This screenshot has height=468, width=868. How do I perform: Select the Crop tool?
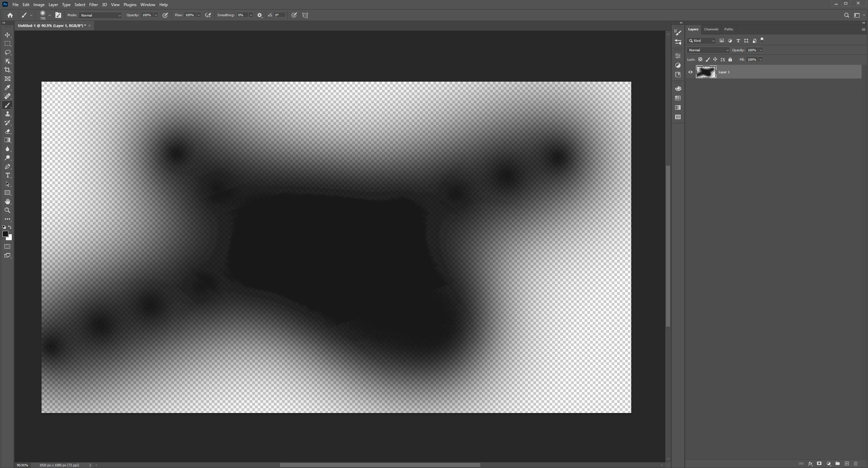7,70
